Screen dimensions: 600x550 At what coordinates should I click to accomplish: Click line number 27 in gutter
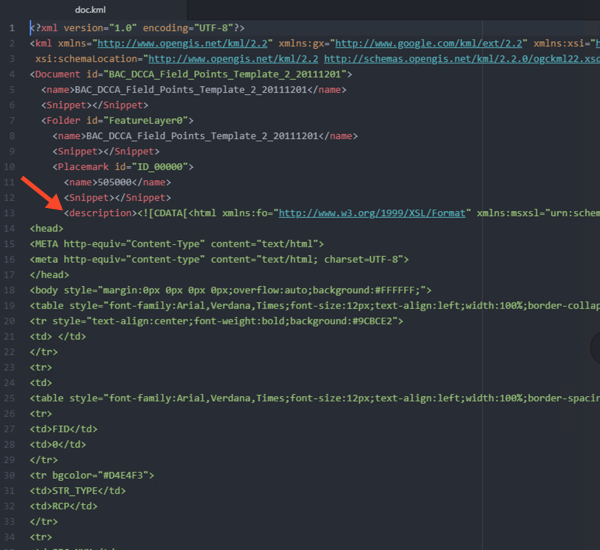pos(10,429)
